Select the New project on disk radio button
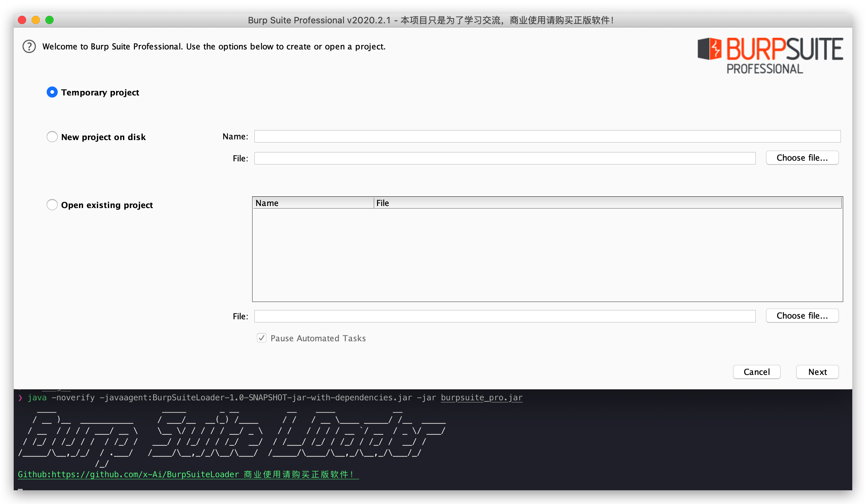The height and width of the screenshot is (504, 866). (x=52, y=137)
